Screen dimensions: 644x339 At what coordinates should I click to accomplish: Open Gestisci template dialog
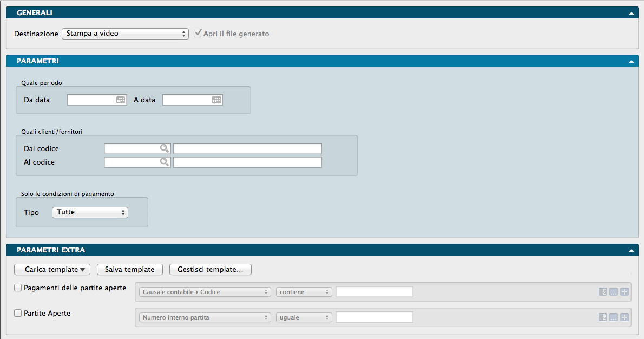(x=211, y=270)
